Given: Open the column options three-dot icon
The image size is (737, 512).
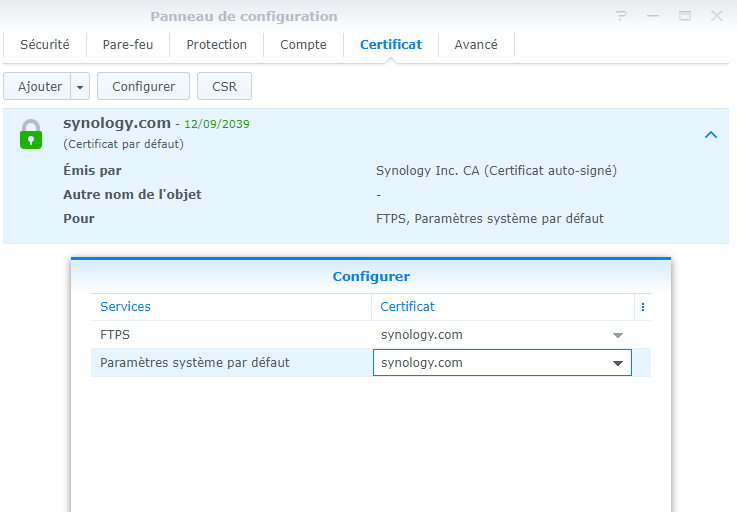Looking at the screenshot, I should tap(643, 307).
